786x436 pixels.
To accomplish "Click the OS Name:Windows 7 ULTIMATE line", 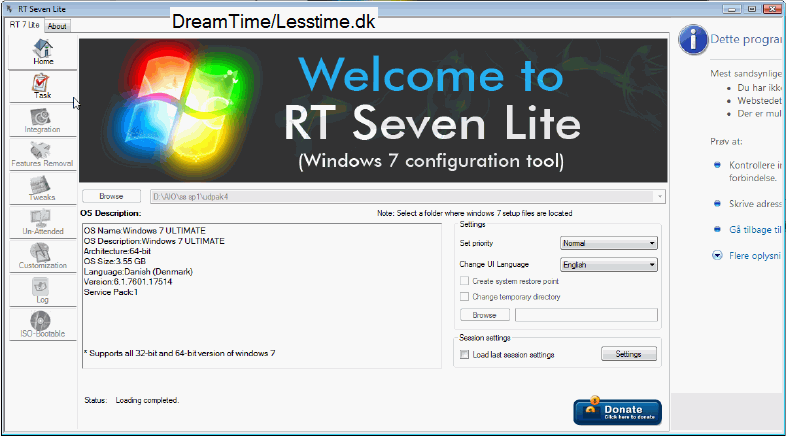I will pyautogui.click(x=145, y=231).
